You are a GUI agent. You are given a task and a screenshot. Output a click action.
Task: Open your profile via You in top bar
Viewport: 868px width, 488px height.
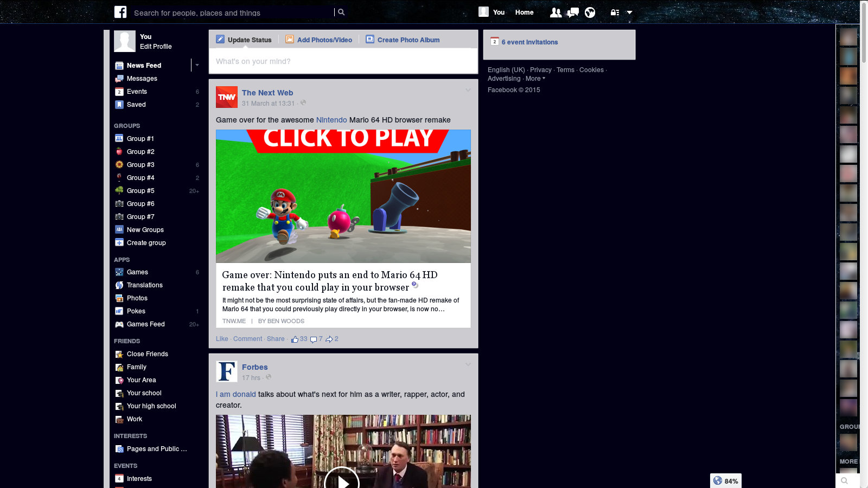[492, 12]
